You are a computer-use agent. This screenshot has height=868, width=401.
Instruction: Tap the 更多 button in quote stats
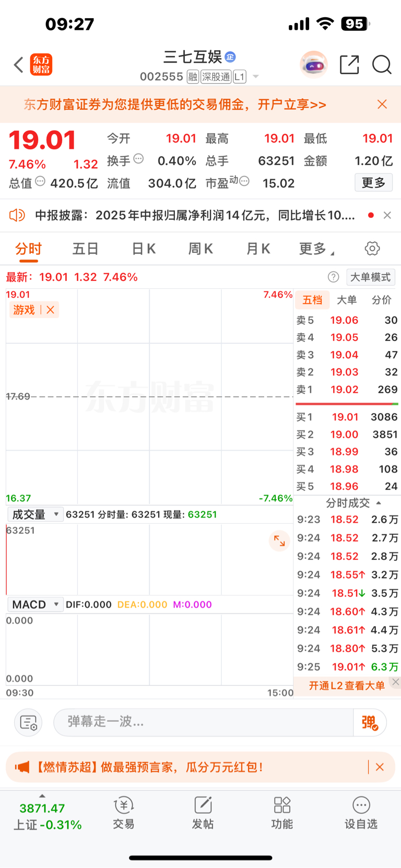tap(373, 183)
